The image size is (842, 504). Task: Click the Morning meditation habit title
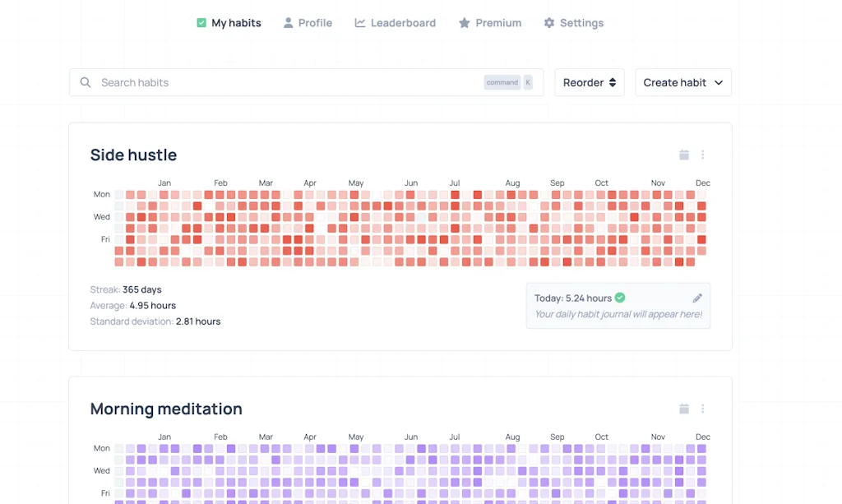pyautogui.click(x=166, y=409)
